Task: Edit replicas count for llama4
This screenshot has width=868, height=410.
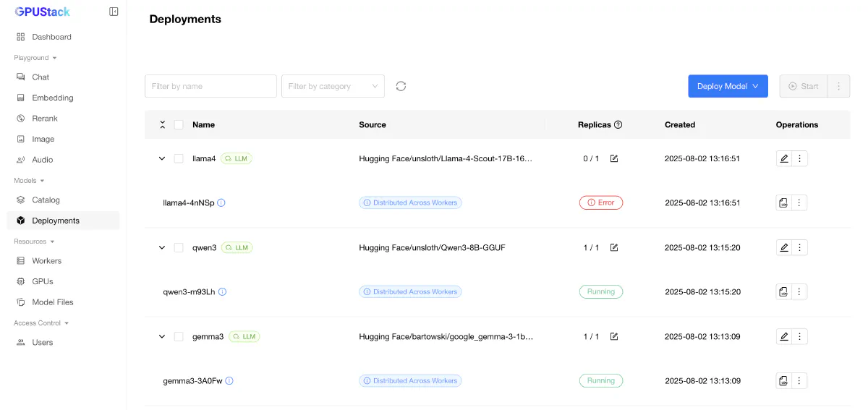Action: tap(614, 158)
